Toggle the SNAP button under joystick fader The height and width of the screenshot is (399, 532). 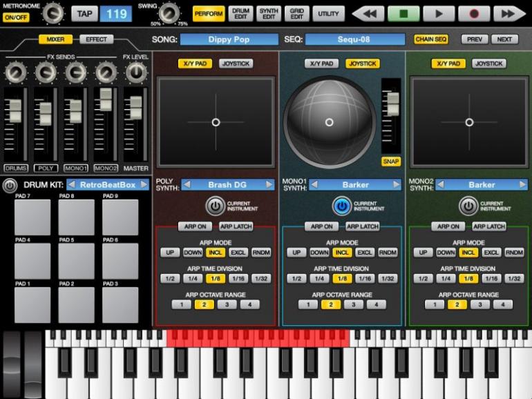391,162
